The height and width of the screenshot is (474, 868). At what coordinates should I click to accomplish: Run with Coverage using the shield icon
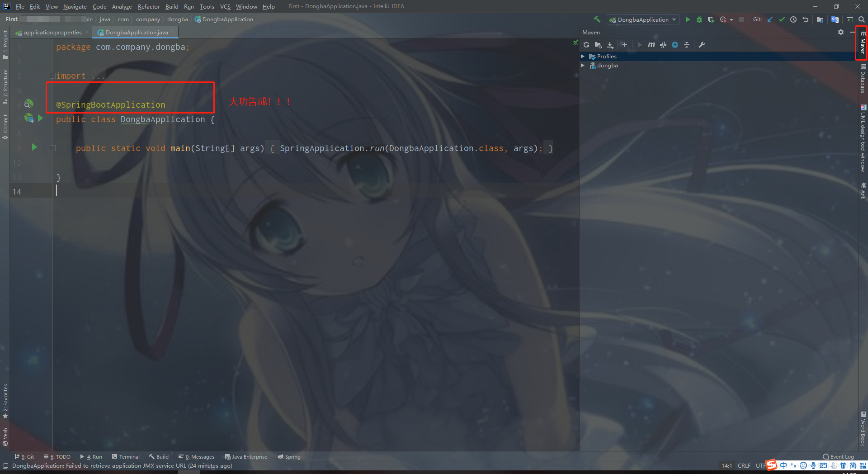pyautogui.click(x=711, y=19)
